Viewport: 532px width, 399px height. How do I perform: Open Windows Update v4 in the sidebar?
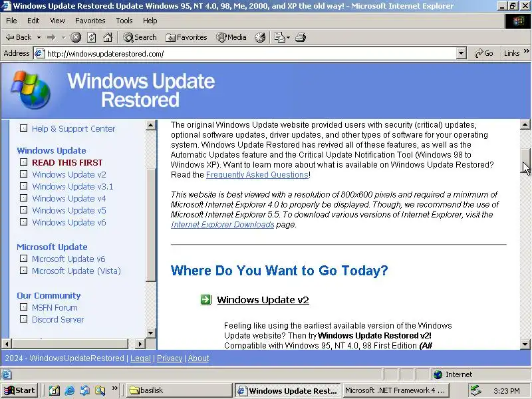69,198
